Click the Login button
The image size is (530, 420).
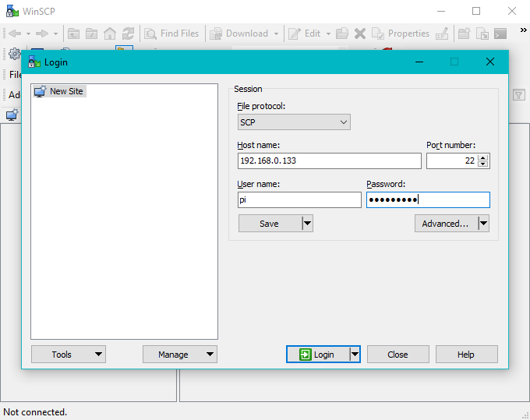(x=318, y=354)
